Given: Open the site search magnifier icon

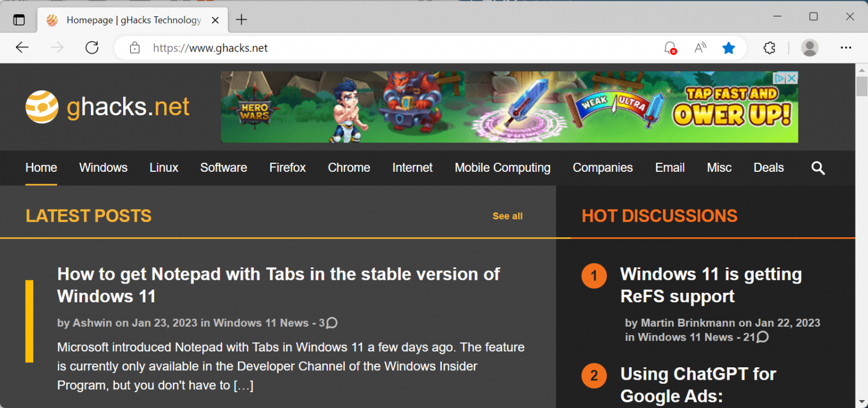Looking at the screenshot, I should [x=818, y=168].
